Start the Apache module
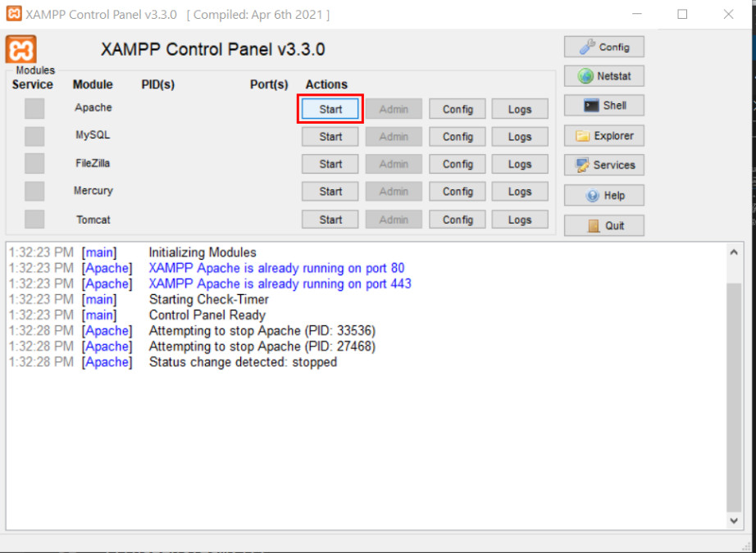 coord(330,109)
